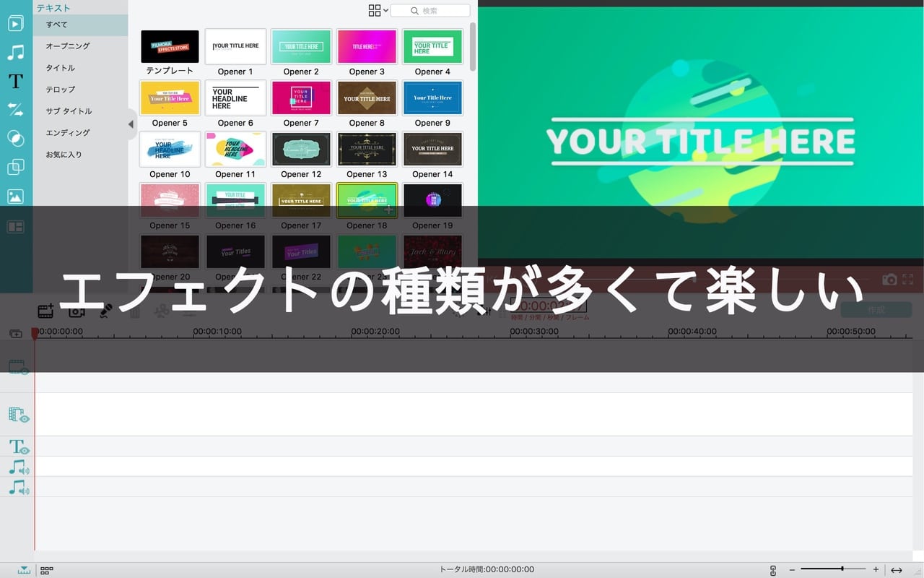Open the Split Screen icon in sidebar

(15, 226)
